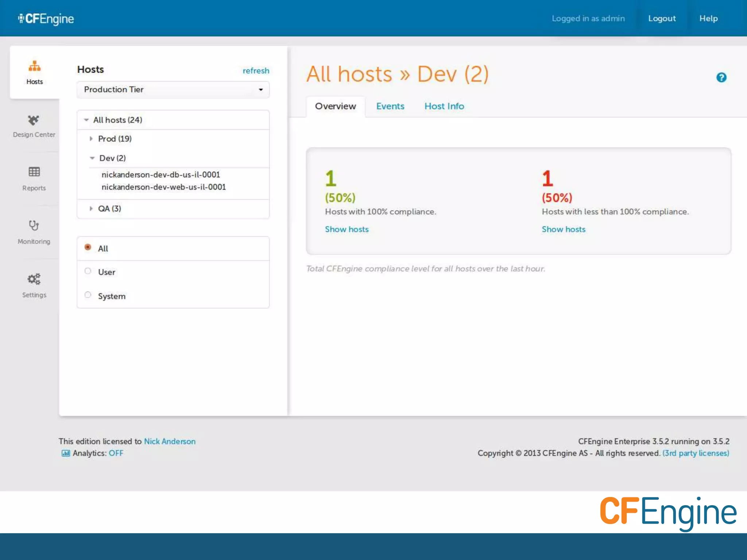Image resolution: width=747 pixels, height=560 pixels.
Task: Select host nickanderson-dev-web-us-il-0001
Action: click(163, 187)
